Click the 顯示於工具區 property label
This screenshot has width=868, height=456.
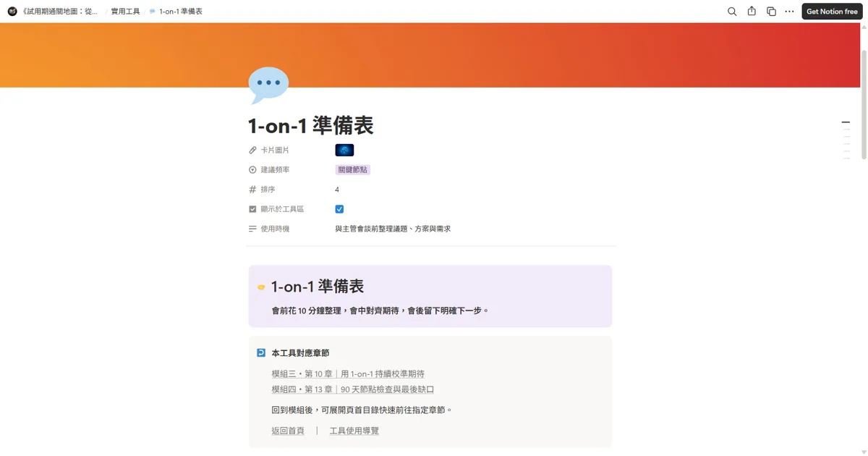[x=282, y=209]
